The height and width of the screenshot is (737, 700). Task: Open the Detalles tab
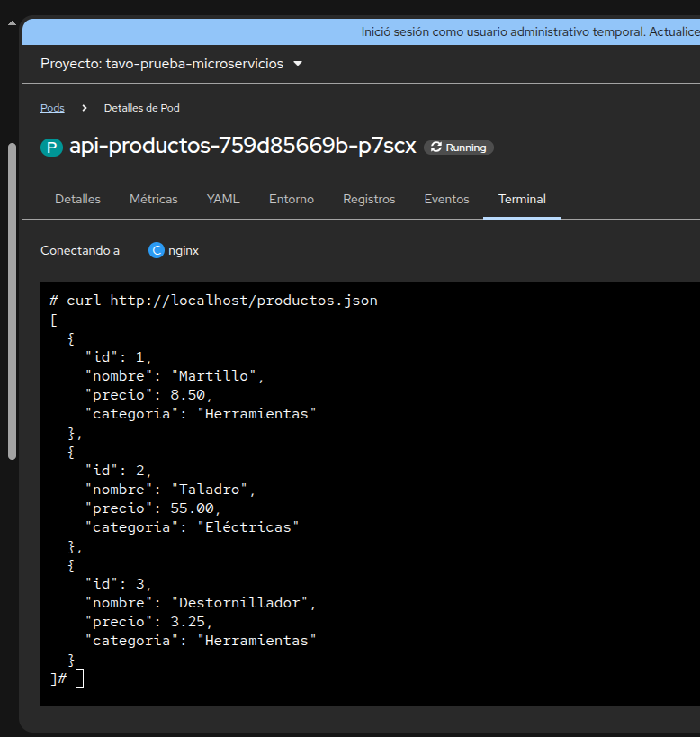click(77, 199)
